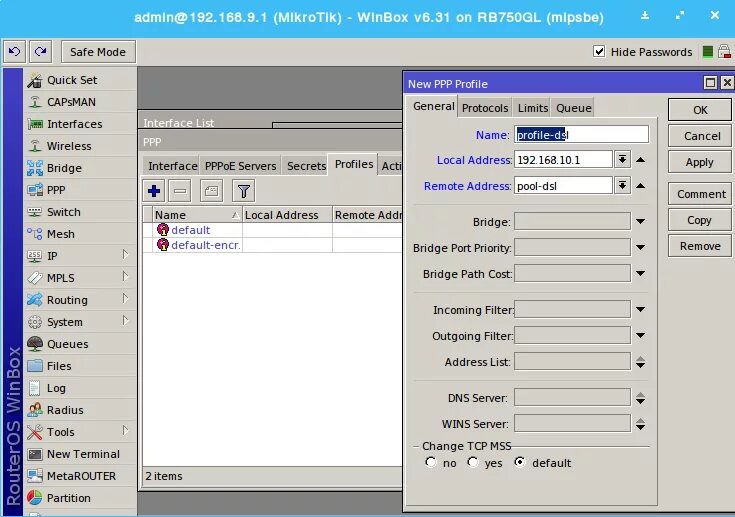Select the General tab
The height and width of the screenshot is (517, 735).
(434, 106)
